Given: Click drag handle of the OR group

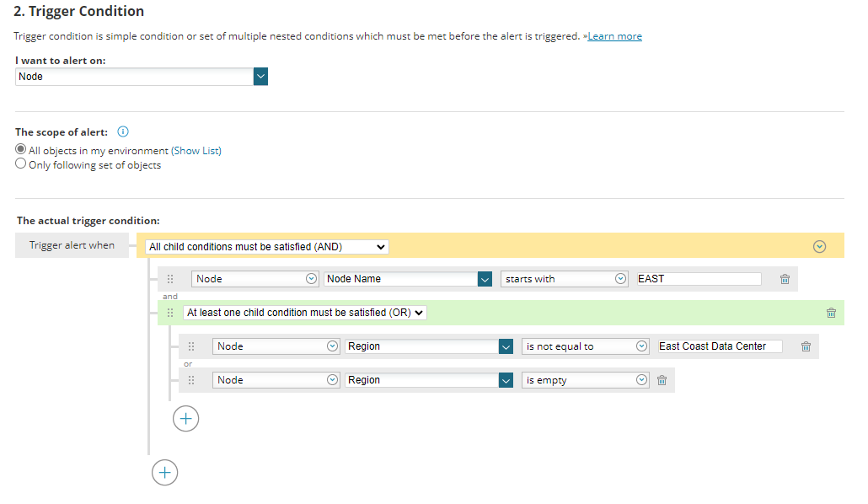Looking at the screenshot, I should click(170, 313).
